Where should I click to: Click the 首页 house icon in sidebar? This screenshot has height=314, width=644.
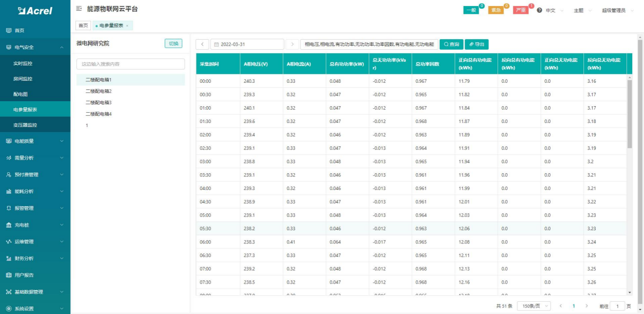[x=9, y=30]
